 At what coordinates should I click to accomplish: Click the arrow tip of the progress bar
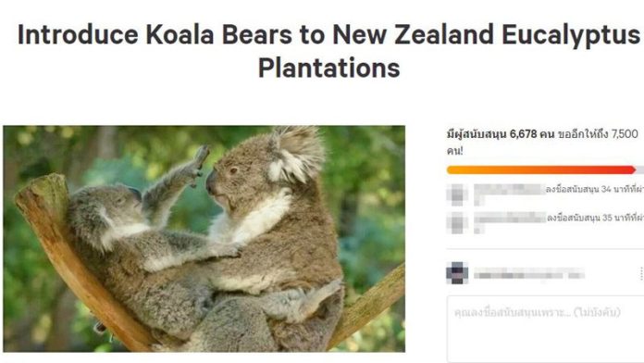point(633,169)
